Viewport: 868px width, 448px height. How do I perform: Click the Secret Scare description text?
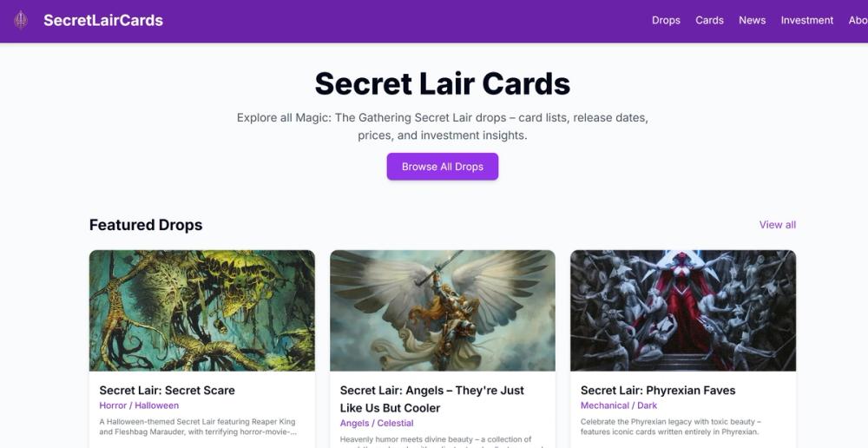pos(198,427)
